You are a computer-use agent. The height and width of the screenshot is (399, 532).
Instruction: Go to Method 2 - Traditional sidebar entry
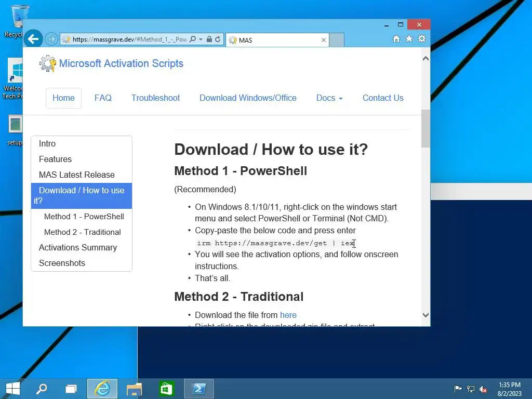83,232
